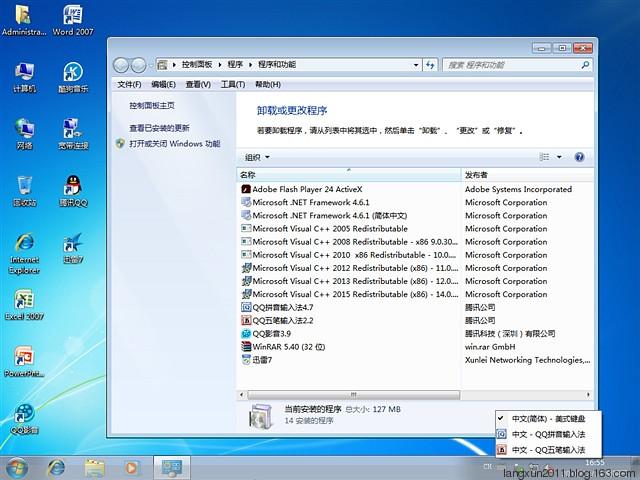This screenshot has width=640, height=480.
Task: Click the refresh button beside the address bar
Action: tap(430, 64)
